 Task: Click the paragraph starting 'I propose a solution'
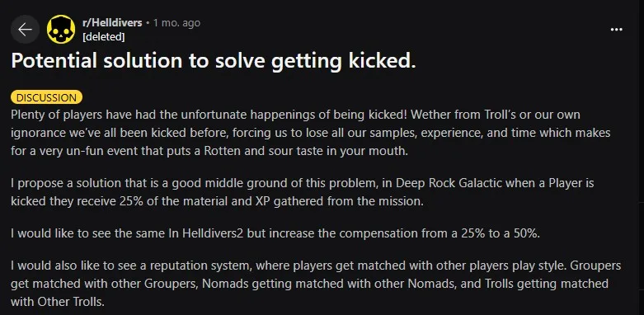tap(303, 192)
